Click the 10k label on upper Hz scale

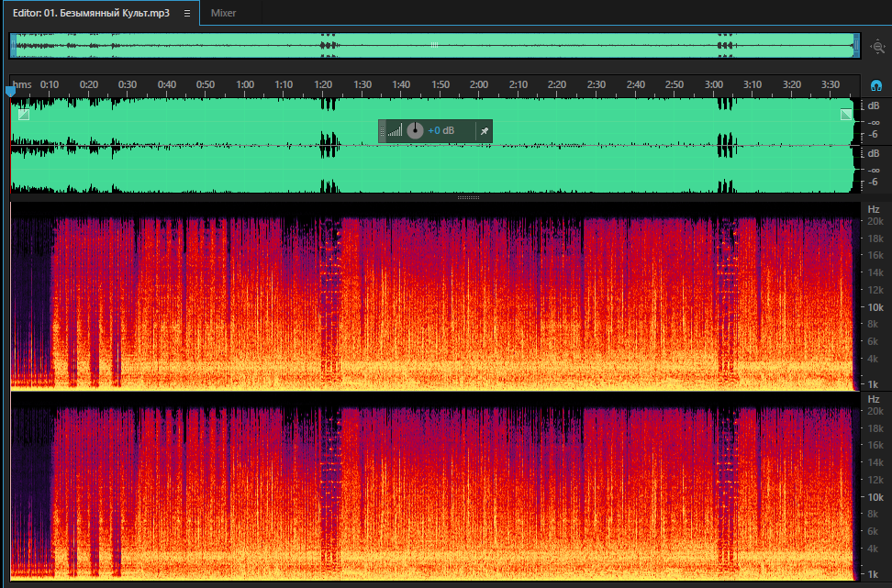875,307
